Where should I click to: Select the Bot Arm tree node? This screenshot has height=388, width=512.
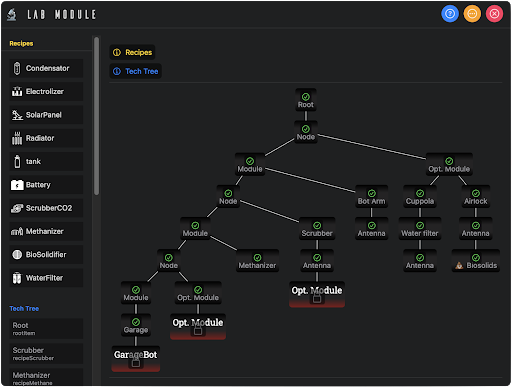[372, 197]
